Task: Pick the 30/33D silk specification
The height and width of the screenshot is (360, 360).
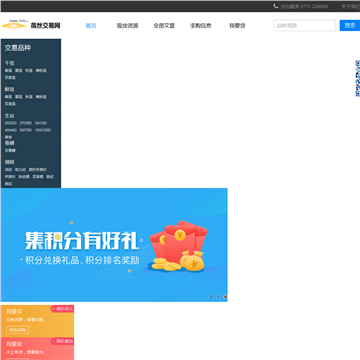Action: [x=41, y=123]
